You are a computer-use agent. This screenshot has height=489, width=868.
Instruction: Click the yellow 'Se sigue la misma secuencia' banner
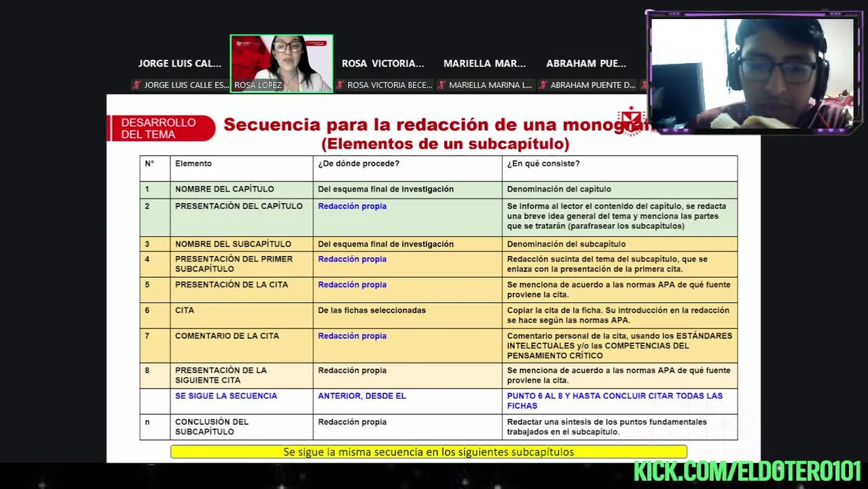pyautogui.click(x=429, y=452)
